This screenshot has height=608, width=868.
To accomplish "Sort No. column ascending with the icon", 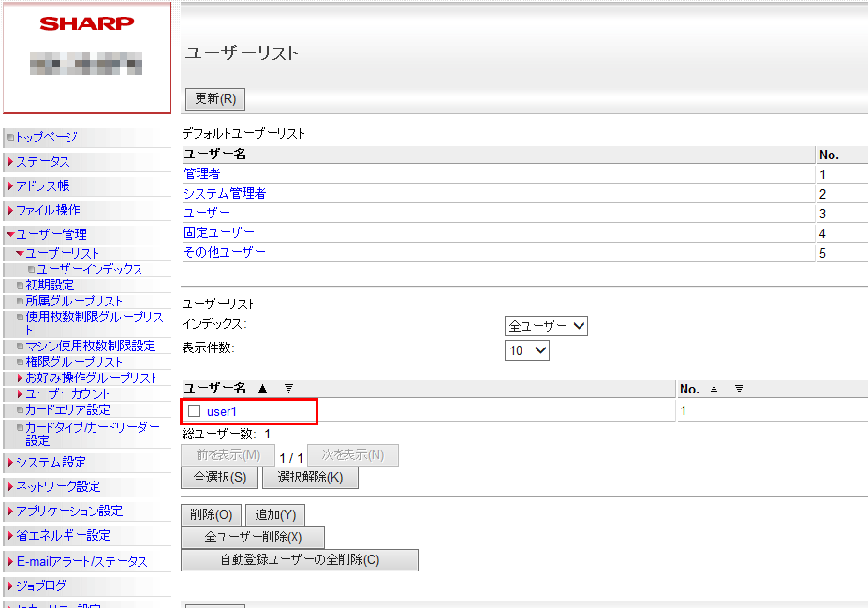I will click(714, 388).
